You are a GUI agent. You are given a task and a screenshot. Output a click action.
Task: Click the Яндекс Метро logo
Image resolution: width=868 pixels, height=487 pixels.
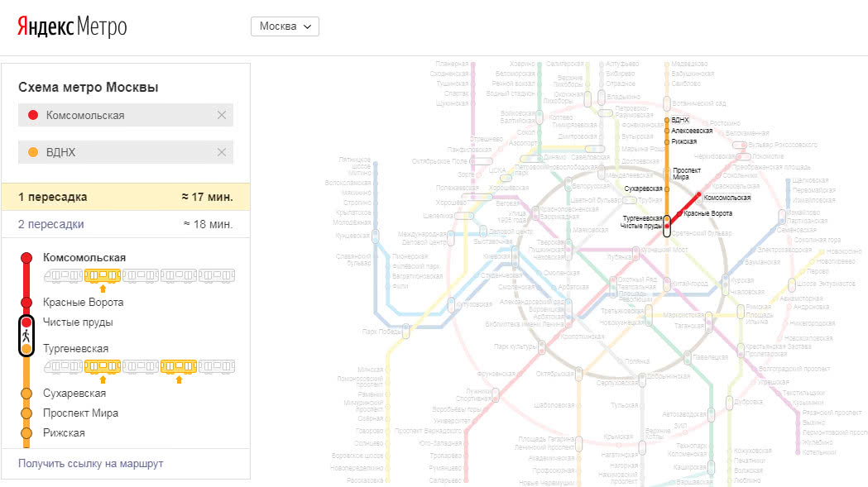pos(72,26)
